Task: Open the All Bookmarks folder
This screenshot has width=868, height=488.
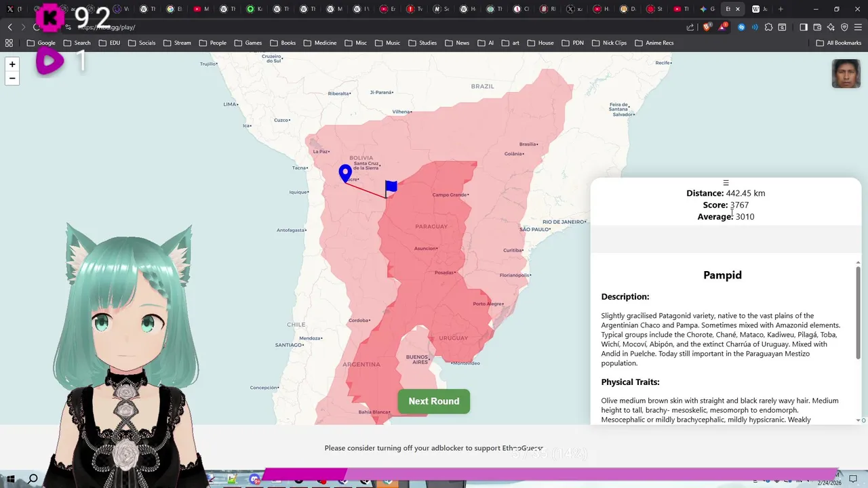Action: pyautogui.click(x=838, y=43)
